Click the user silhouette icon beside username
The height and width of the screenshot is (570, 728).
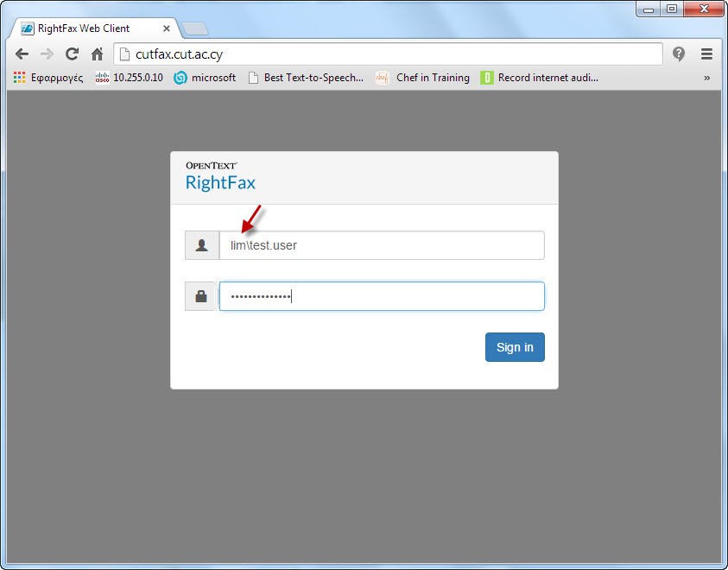click(202, 245)
